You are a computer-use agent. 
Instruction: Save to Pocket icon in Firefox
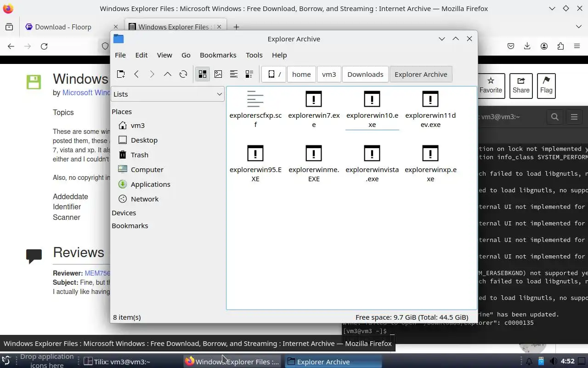[511, 46]
